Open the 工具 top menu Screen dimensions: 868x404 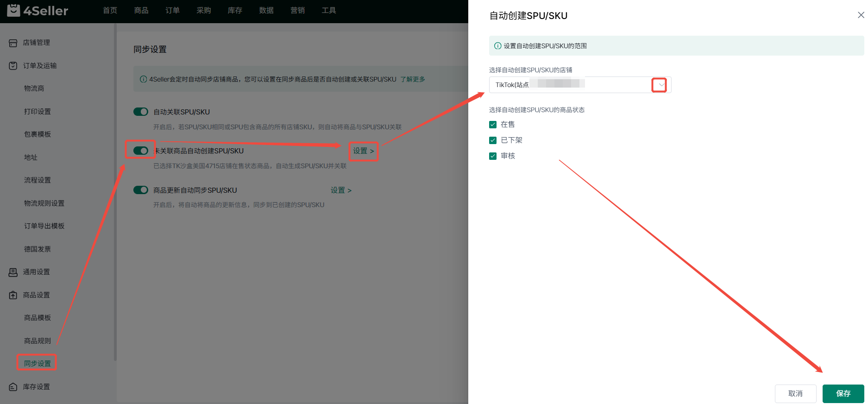[x=329, y=10]
